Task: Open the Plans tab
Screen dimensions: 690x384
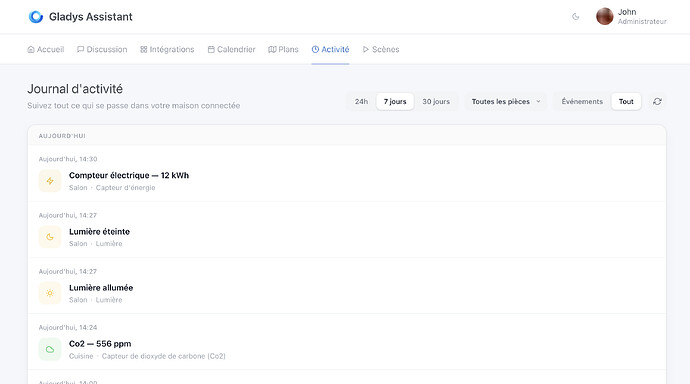Action: (x=283, y=49)
